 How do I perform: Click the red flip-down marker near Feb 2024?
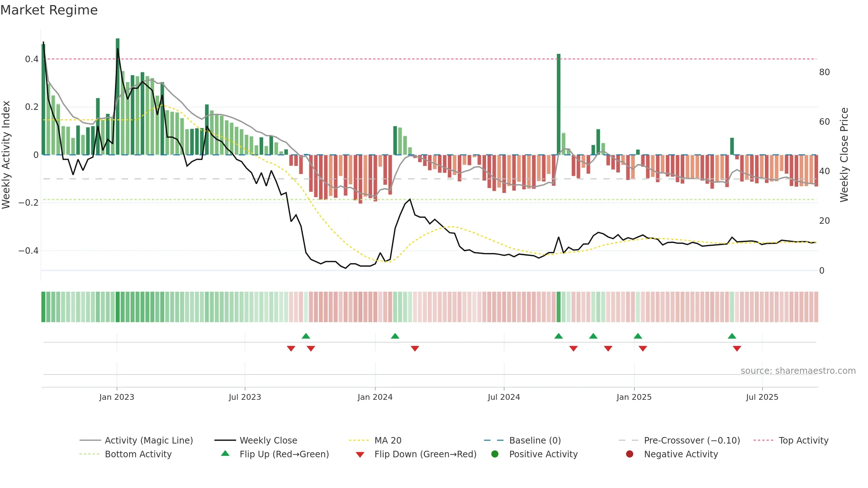point(415,348)
